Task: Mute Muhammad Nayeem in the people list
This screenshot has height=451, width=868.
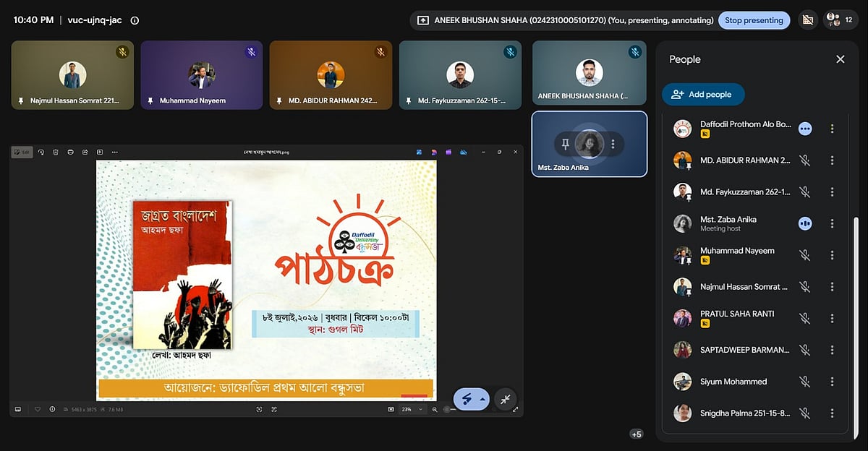Action: pyautogui.click(x=804, y=255)
